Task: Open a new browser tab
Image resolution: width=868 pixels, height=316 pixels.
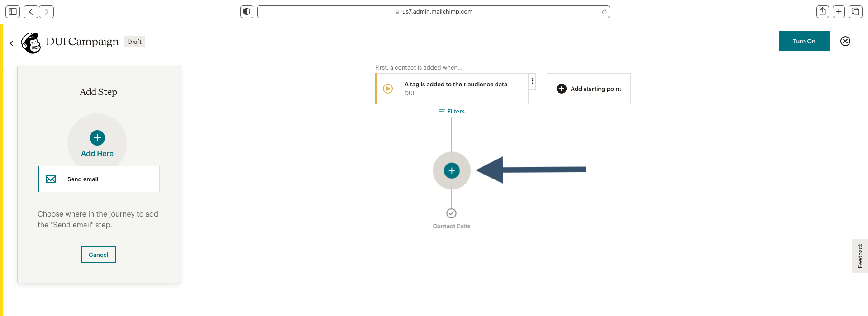Action: (839, 12)
